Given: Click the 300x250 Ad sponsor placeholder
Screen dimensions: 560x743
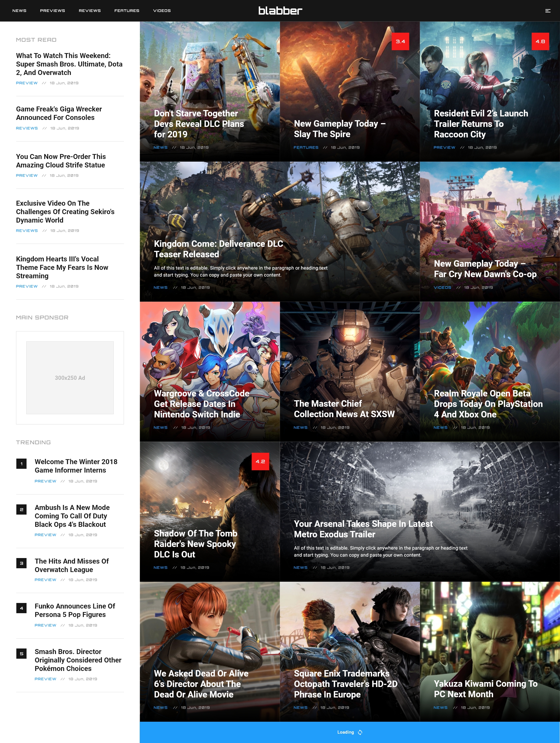Looking at the screenshot, I should [70, 377].
